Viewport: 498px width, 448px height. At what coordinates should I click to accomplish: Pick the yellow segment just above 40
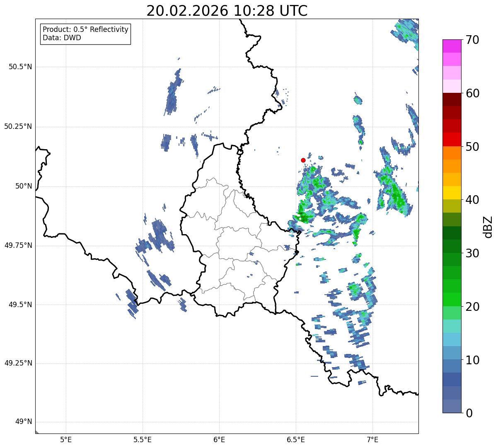[x=452, y=193]
